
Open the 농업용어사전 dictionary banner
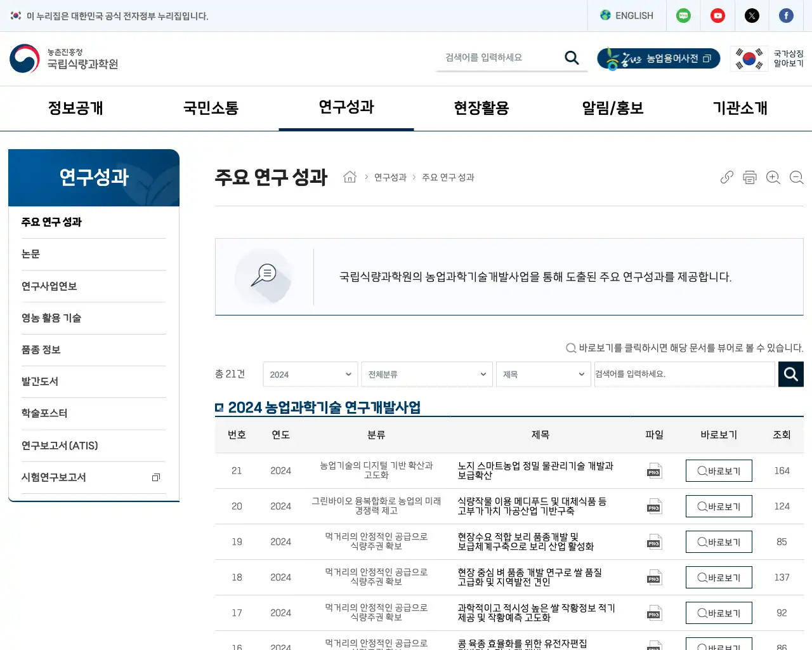point(658,58)
